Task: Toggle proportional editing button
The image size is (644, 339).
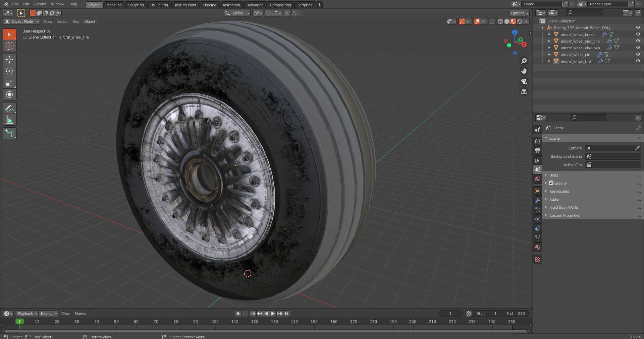Action: [287, 13]
